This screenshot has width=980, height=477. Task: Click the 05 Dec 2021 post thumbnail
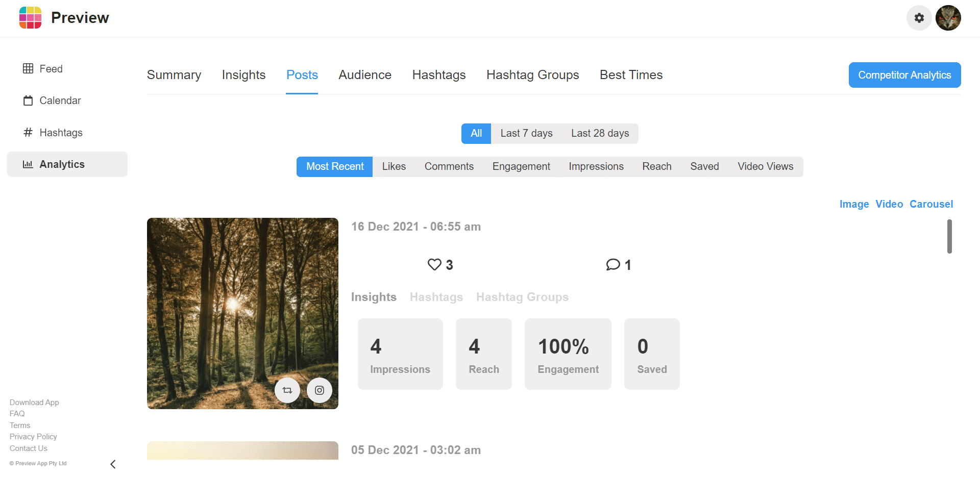click(x=242, y=450)
